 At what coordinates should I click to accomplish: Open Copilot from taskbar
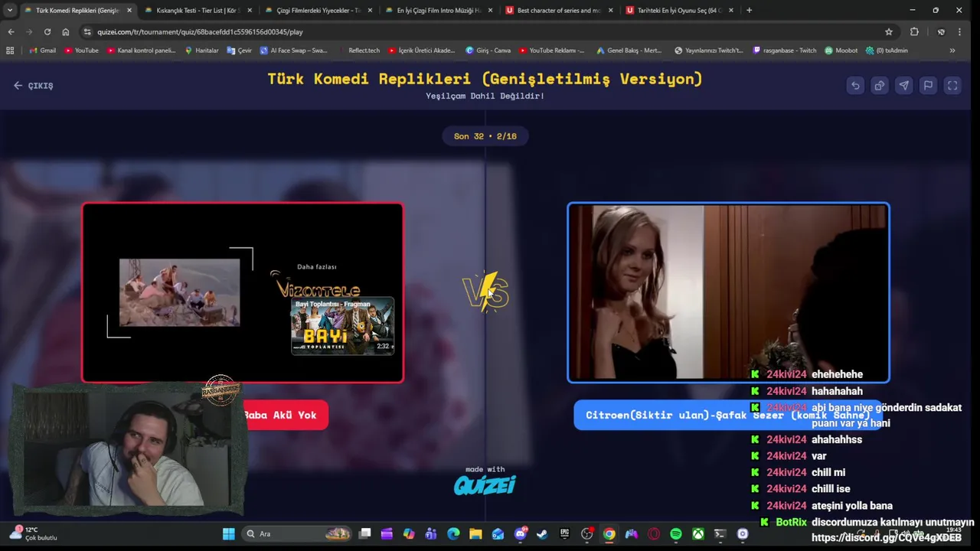pos(409,534)
